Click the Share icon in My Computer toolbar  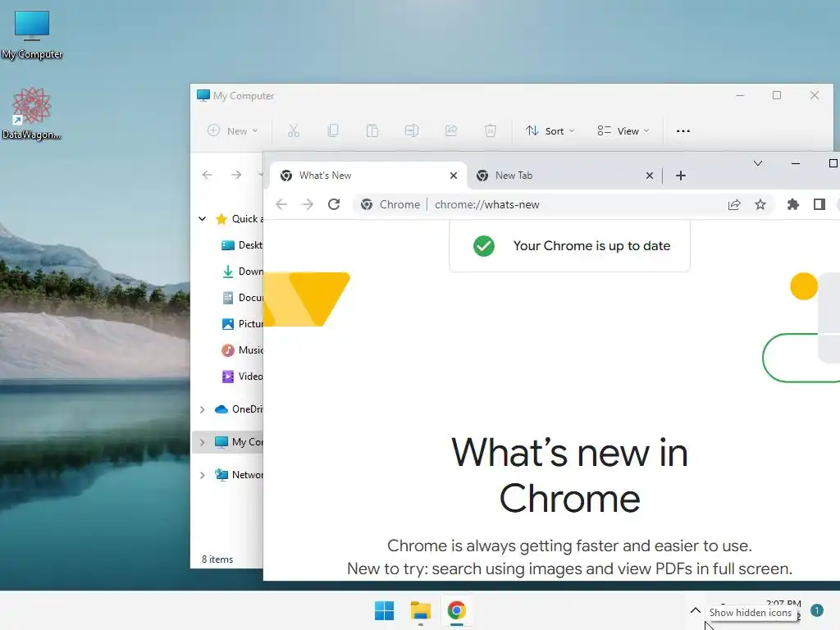click(451, 130)
